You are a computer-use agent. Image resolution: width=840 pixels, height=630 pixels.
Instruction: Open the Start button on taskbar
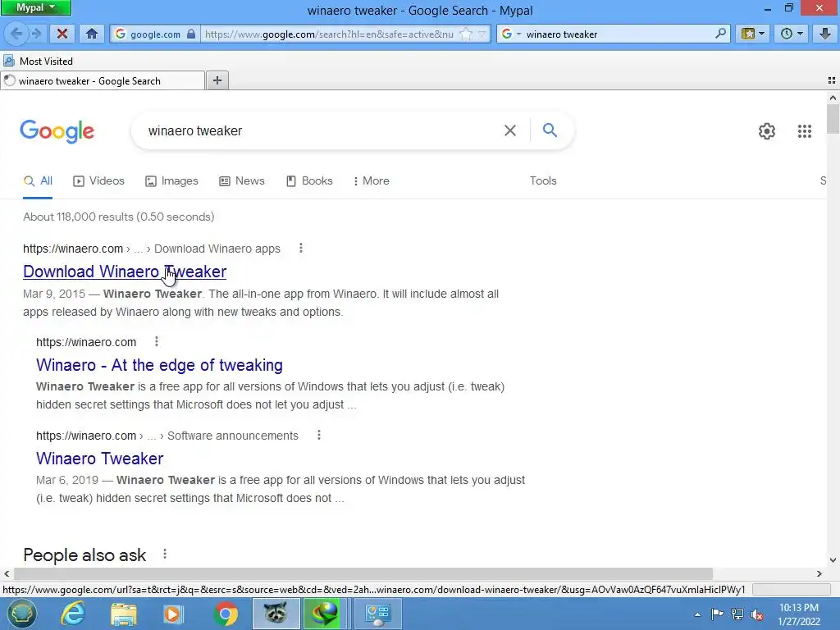pyautogui.click(x=21, y=614)
